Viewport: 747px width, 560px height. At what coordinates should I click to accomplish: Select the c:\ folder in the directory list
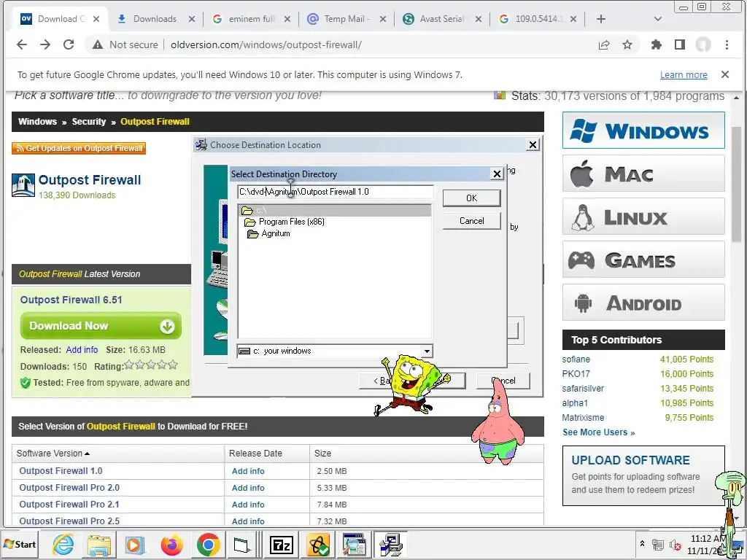point(334,210)
